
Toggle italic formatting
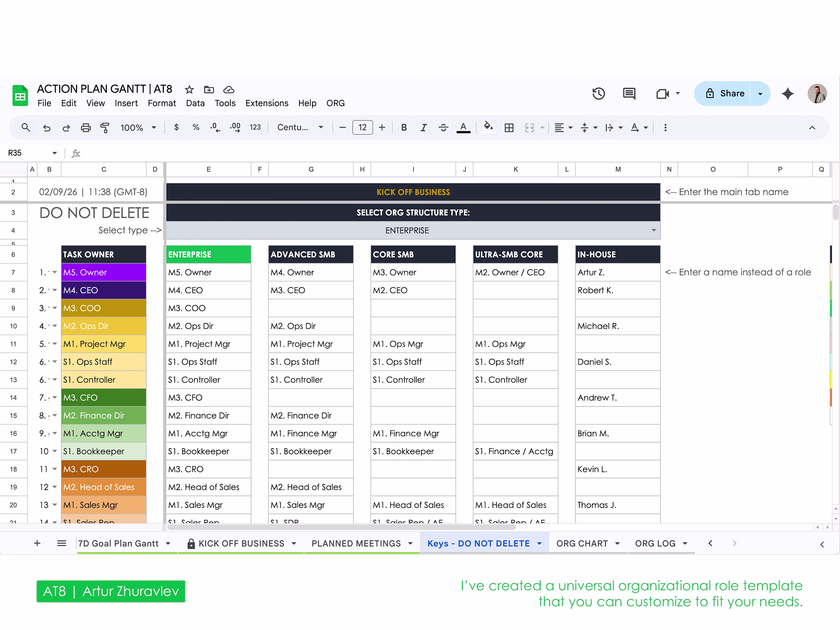click(x=424, y=128)
